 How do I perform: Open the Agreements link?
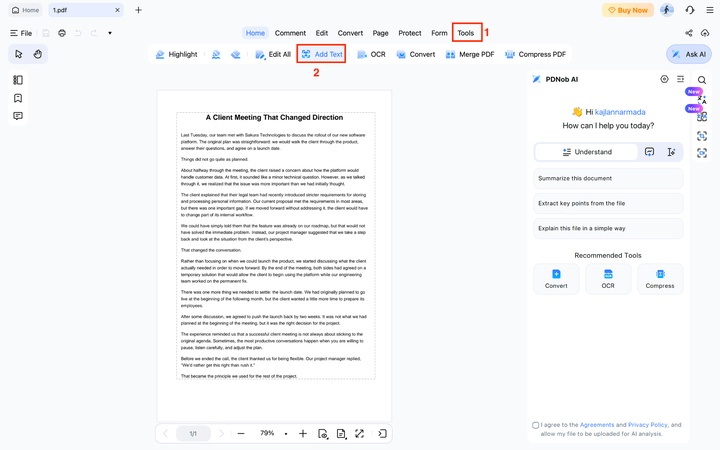tap(597, 425)
